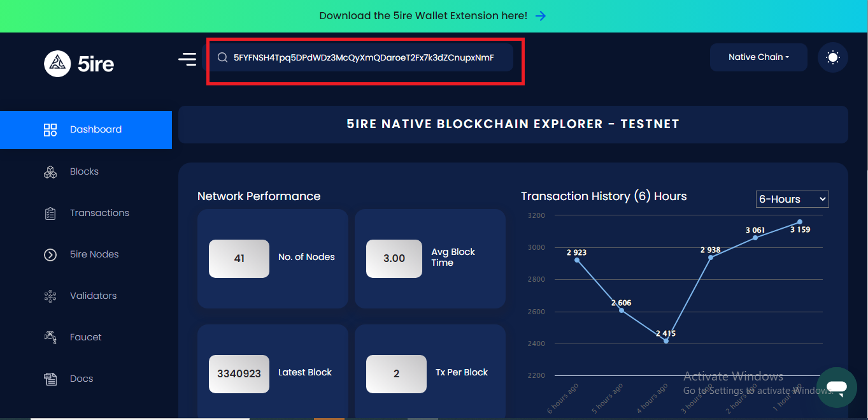Click the 5ire brand name text
868x420 pixels.
[x=96, y=64]
